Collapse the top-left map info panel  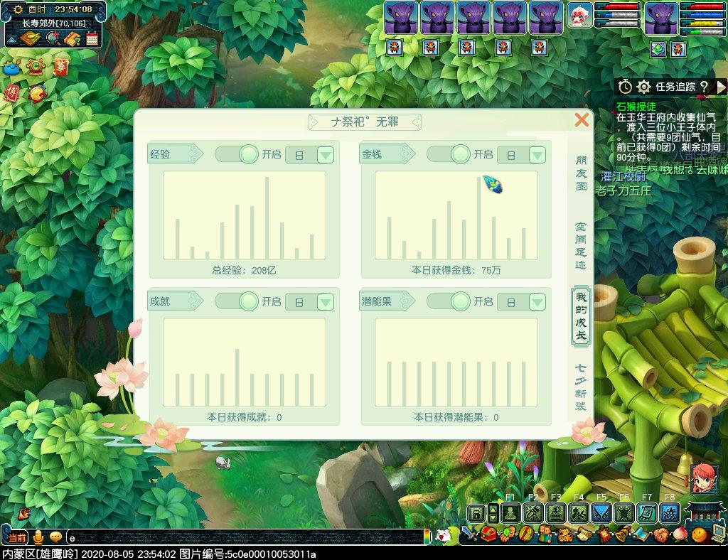[x=11, y=40]
